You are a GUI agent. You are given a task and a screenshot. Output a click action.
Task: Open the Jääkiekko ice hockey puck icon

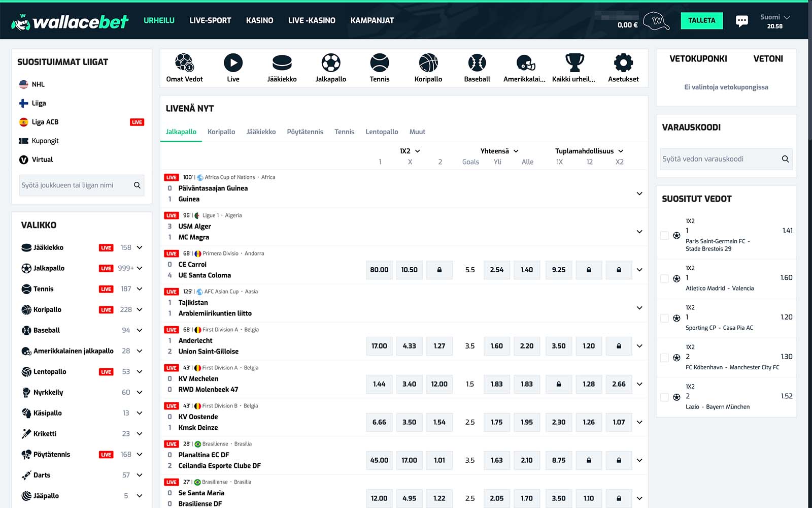click(x=282, y=63)
